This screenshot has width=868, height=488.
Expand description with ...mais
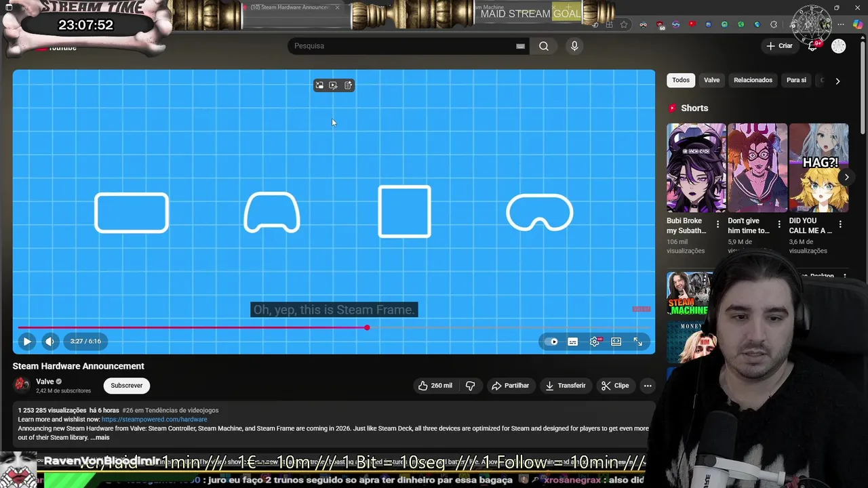(100, 437)
